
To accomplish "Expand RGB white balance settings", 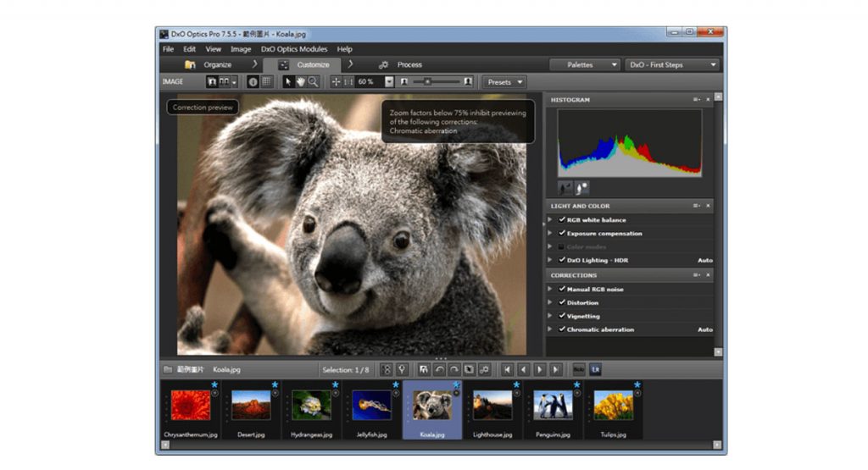I will (x=550, y=219).
